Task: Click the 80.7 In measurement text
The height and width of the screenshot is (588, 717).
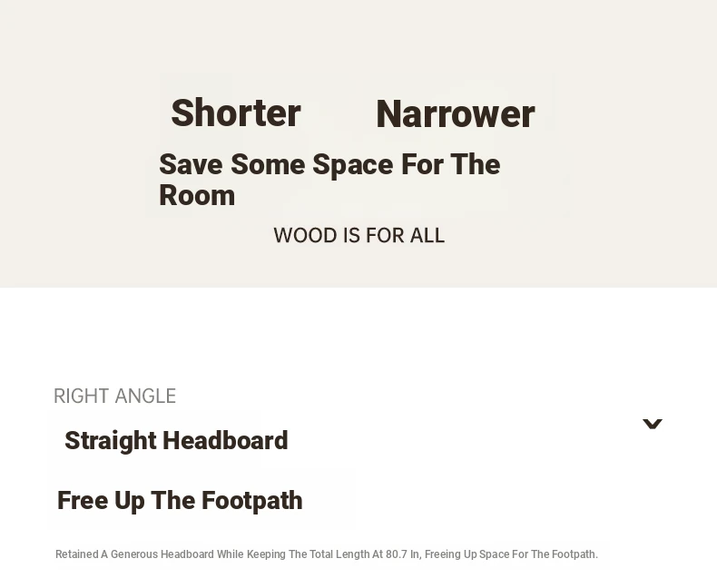Action: (x=402, y=554)
